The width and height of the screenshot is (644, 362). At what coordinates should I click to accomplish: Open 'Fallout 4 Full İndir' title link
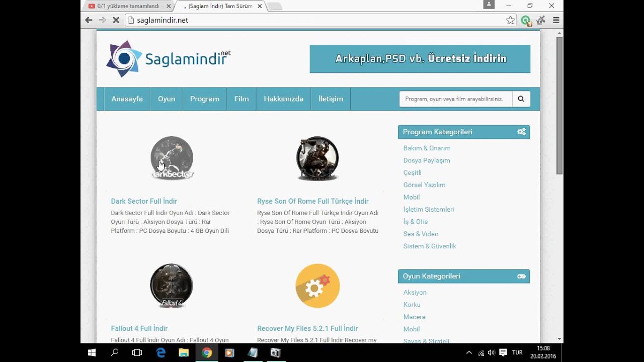[139, 328]
